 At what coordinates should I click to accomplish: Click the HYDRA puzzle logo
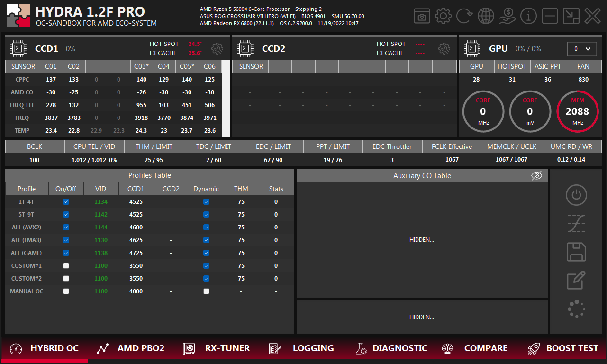click(x=18, y=16)
